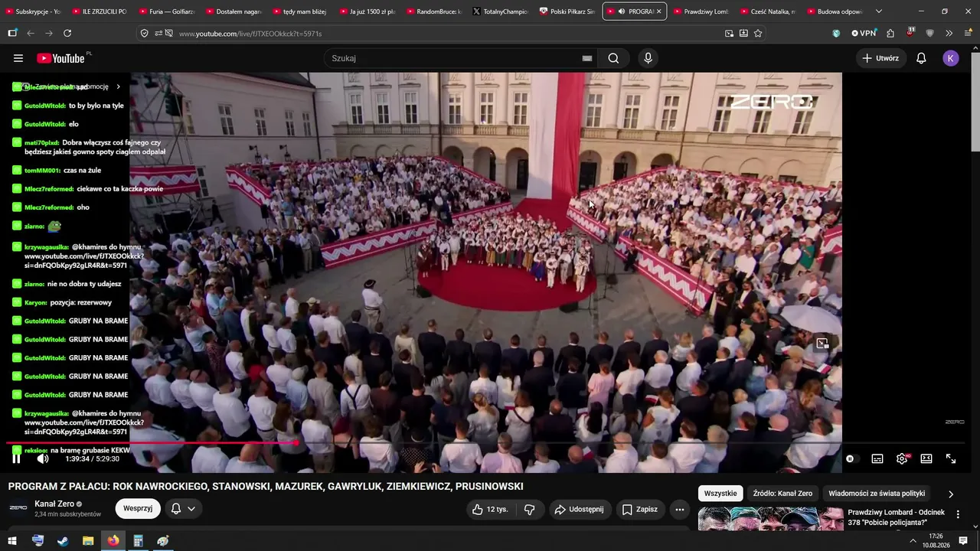
Task: Save video with the Zapisz button
Action: click(x=640, y=509)
